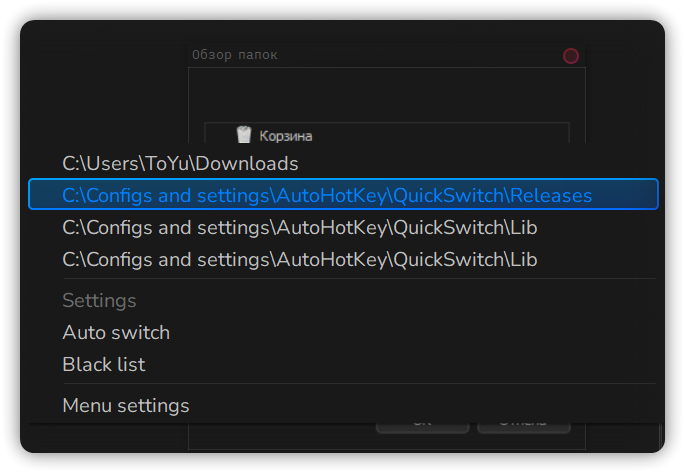Click the blank dialog area above the folder tree
Screen dimensions: 685x473
(x=386, y=95)
